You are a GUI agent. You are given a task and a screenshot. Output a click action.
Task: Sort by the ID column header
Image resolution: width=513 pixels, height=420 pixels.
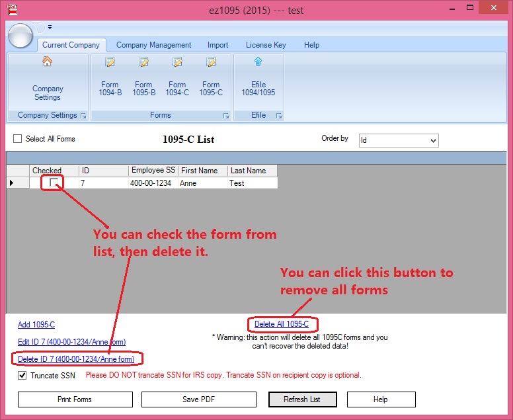[x=104, y=171]
